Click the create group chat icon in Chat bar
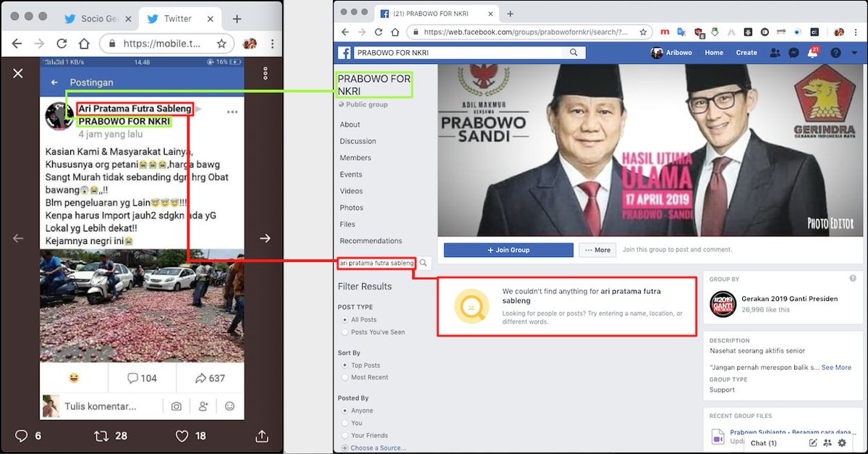Viewport: 868px width, 454px height. [x=827, y=442]
